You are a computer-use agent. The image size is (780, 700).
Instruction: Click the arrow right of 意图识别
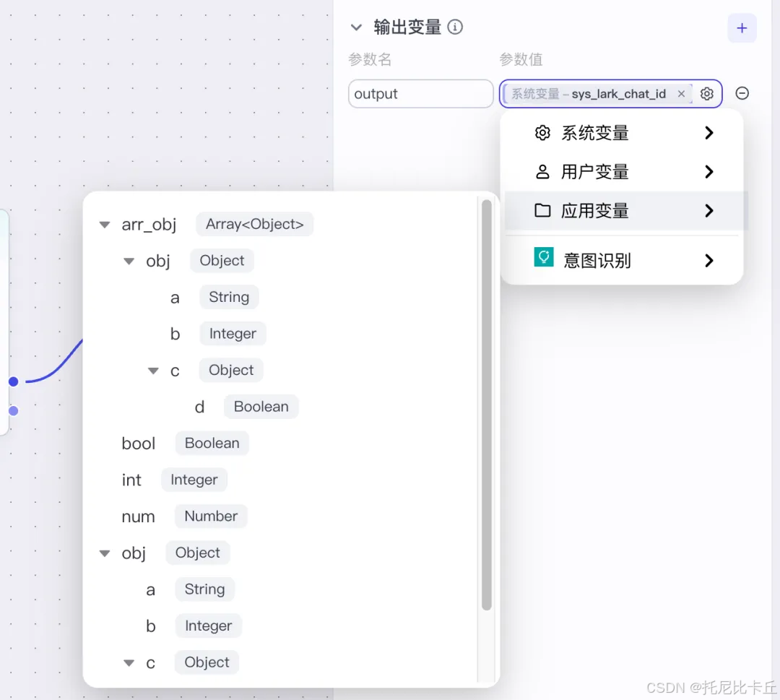pos(709,260)
